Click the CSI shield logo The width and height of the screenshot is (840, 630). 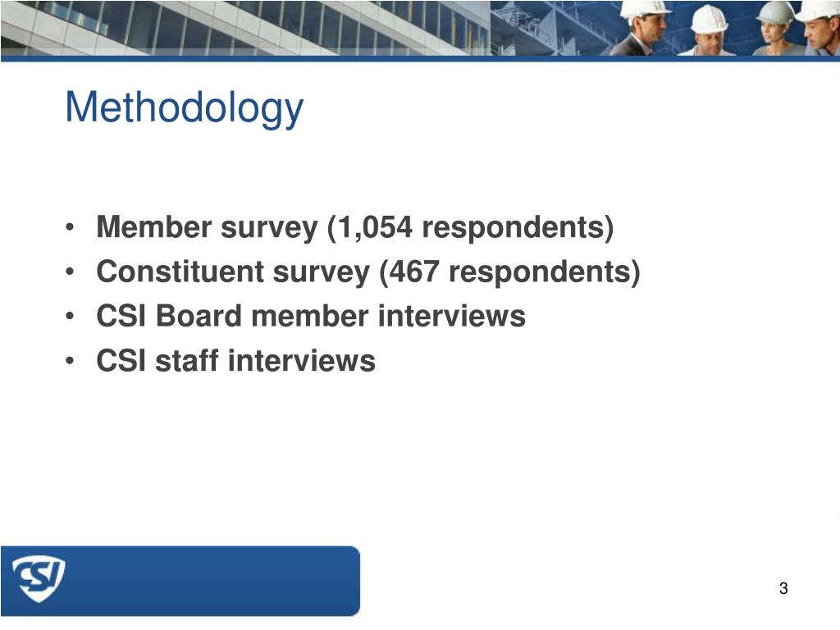[38, 578]
